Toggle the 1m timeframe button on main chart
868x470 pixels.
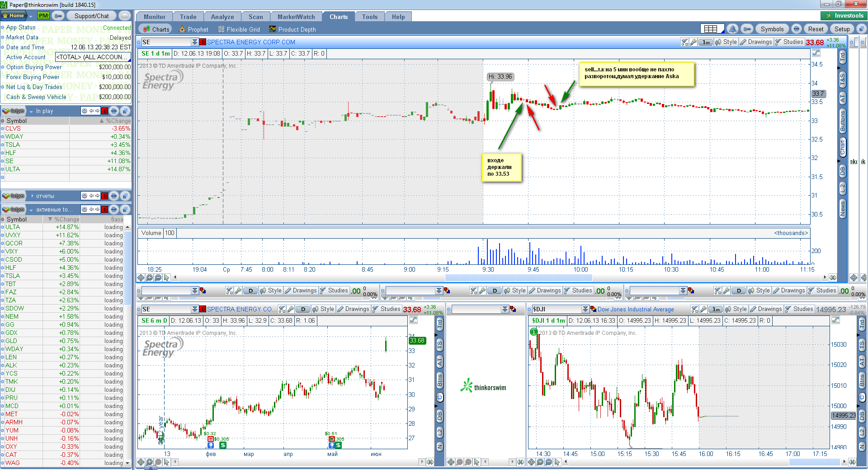click(706, 42)
